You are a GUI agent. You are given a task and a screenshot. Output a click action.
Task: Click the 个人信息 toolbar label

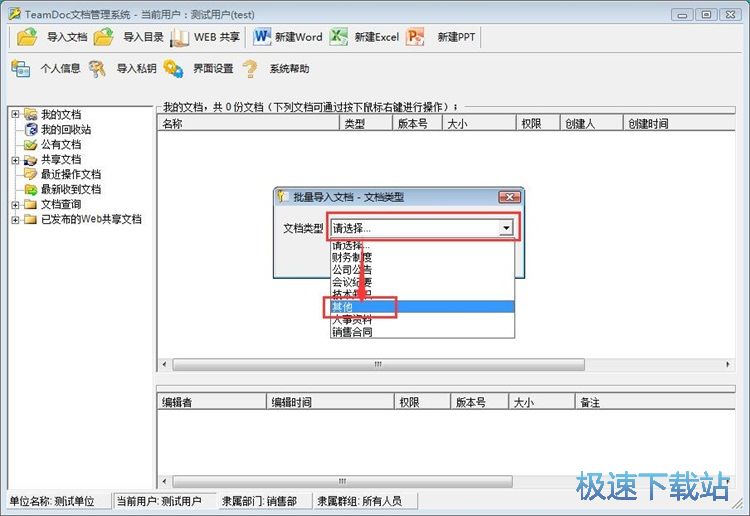coord(60,69)
